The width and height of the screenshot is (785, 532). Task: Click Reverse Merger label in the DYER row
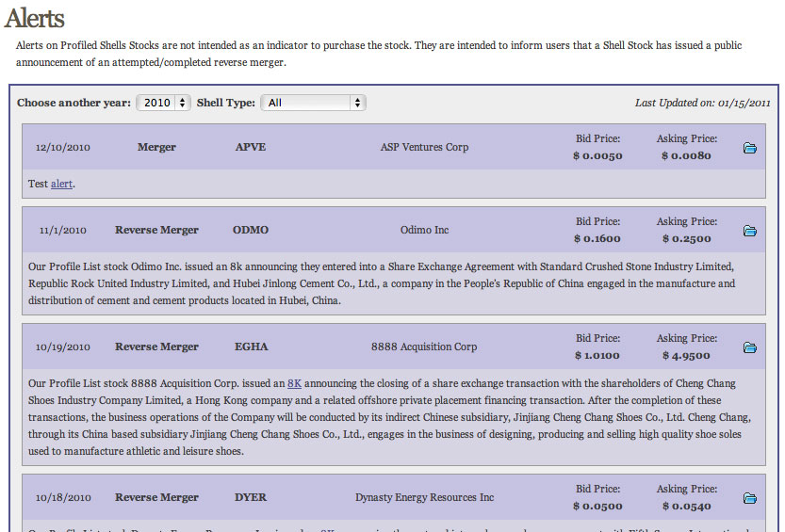click(156, 497)
